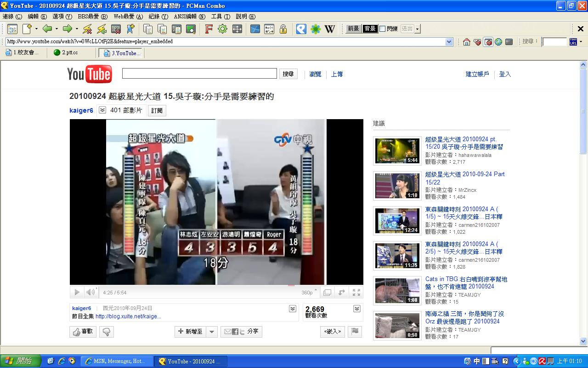Viewport: 588px width, 368px height.
Task: Click the Windows 開始 Start button
Action: [x=21, y=361]
